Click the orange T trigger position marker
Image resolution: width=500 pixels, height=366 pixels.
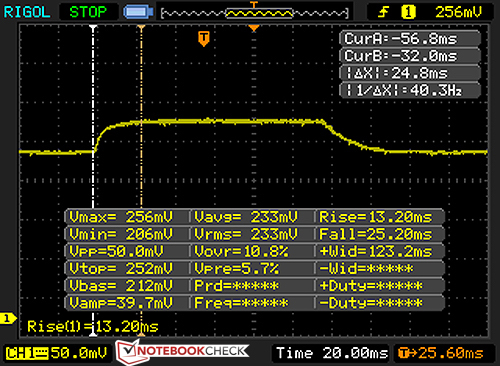(204, 39)
